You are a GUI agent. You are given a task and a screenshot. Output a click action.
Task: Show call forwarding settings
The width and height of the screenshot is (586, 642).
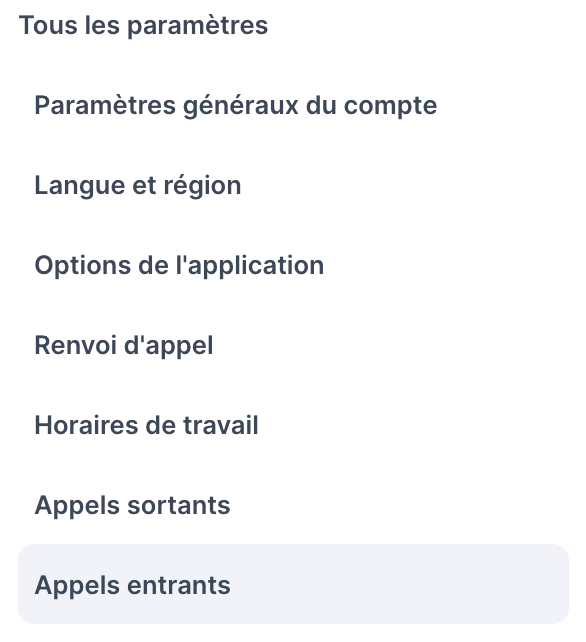pyautogui.click(x=293, y=345)
